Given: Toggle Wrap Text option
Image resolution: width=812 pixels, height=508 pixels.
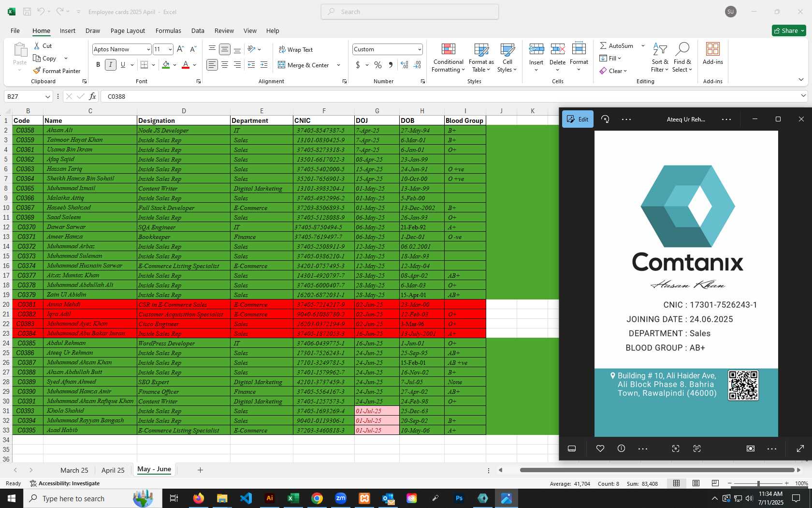Looking at the screenshot, I should click(295, 49).
